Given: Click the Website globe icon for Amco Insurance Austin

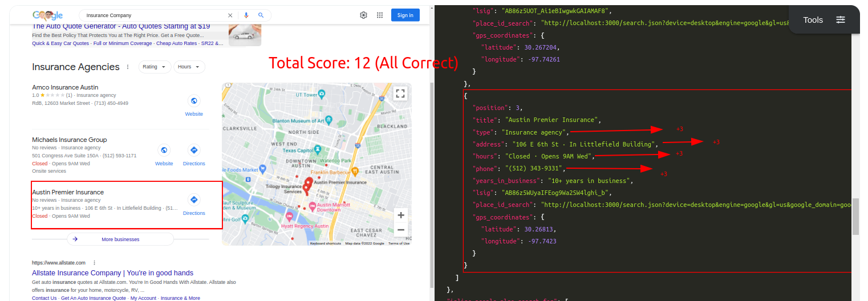Looking at the screenshot, I should (x=194, y=101).
